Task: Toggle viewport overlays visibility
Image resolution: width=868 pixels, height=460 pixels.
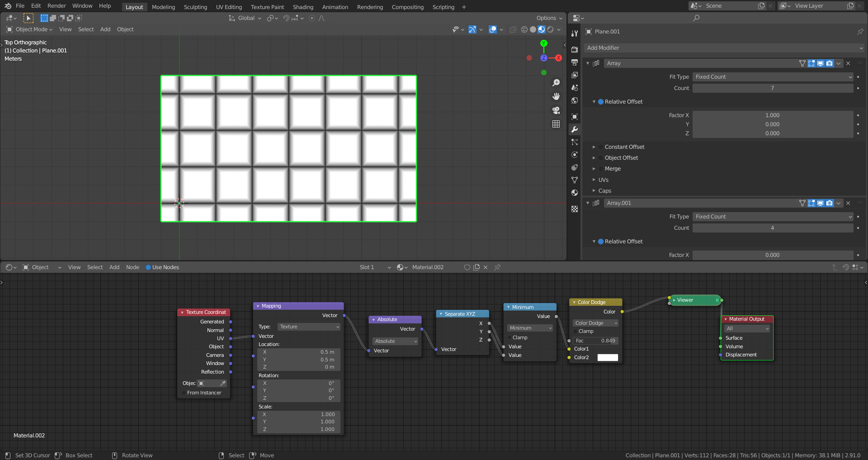Action: pos(493,29)
